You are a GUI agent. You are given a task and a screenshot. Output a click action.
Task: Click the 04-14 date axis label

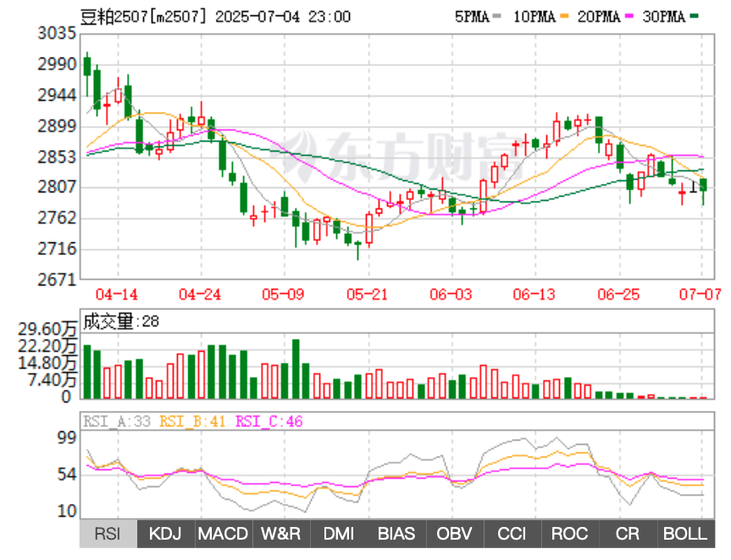coord(117,294)
